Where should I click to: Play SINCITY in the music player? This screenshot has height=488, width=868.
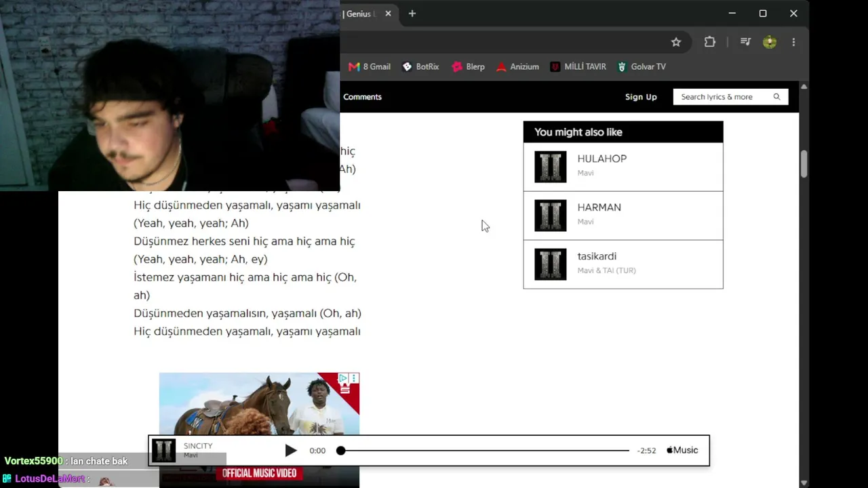tap(291, 450)
